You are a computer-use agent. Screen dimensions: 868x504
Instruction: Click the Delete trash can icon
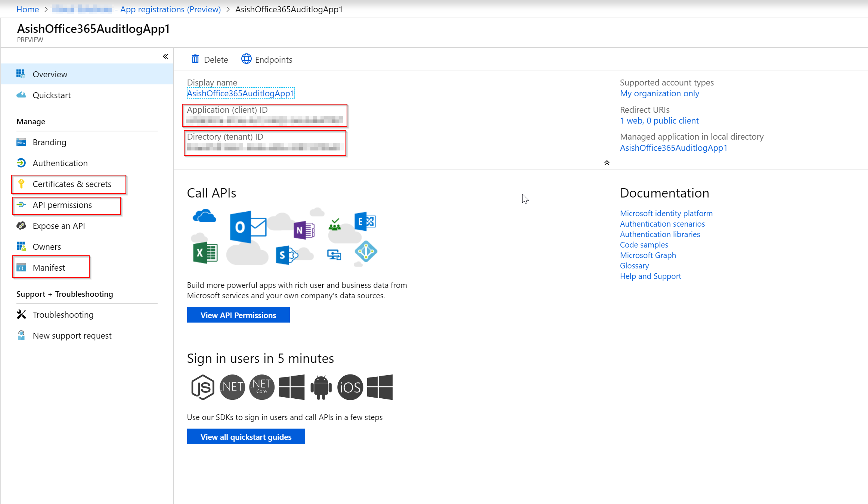195,59
